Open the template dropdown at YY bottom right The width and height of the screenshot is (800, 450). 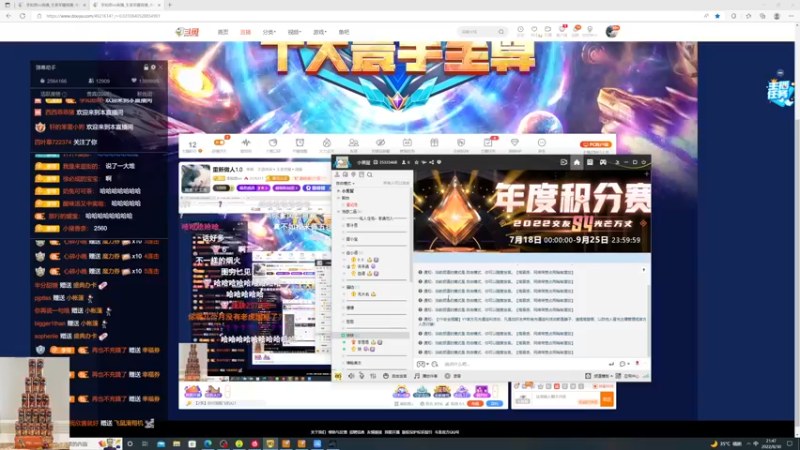coord(599,376)
